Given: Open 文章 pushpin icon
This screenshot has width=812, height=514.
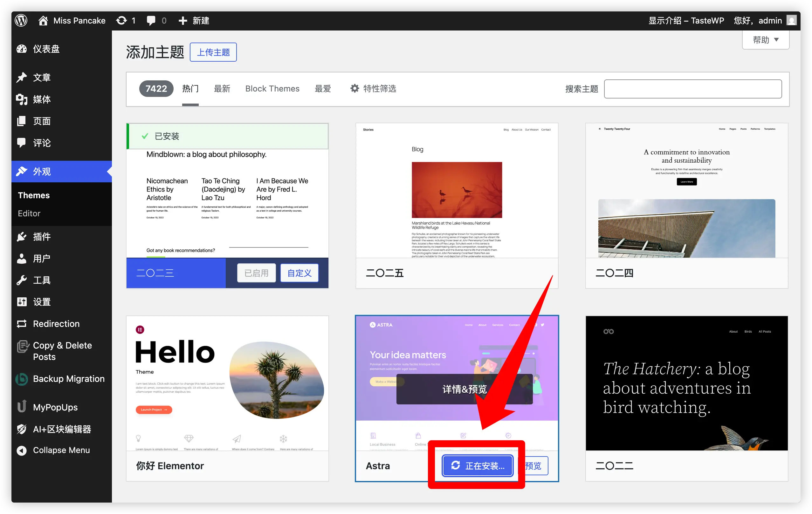Looking at the screenshot, I should [22, 77].
